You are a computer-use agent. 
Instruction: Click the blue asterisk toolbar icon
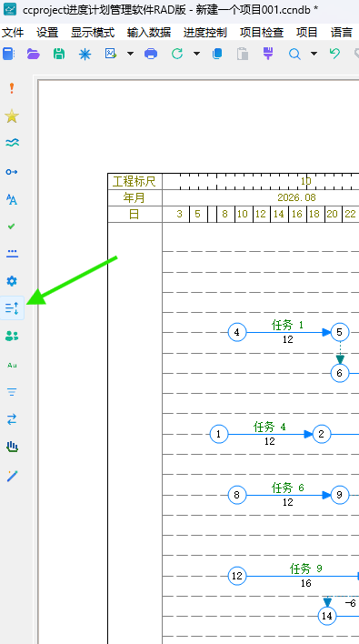click(85, 54)
